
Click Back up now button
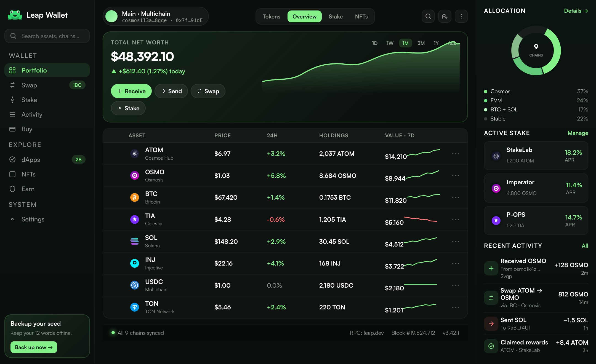pos(34,347)
